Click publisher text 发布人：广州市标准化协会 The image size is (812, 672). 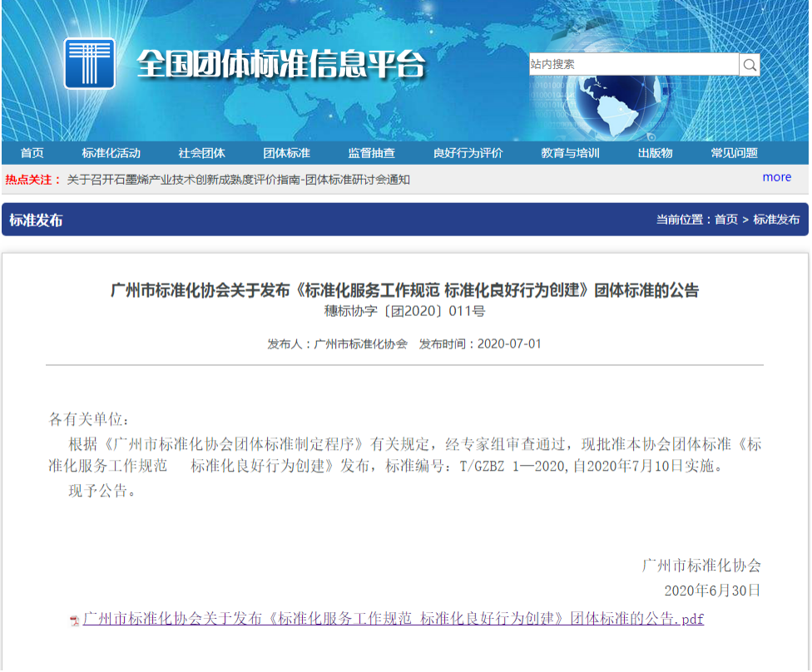pos(337,344)
